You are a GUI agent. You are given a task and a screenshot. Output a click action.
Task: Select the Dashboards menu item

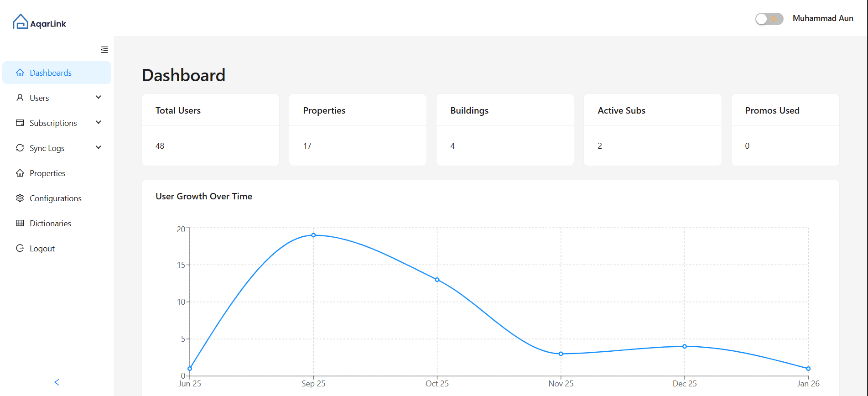tap(51, 73)
